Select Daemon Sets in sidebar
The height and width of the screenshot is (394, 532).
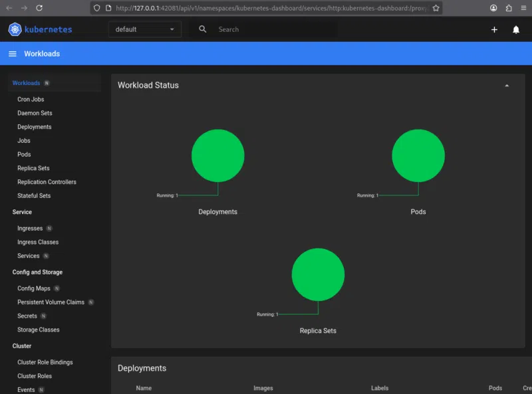[35, 114]
